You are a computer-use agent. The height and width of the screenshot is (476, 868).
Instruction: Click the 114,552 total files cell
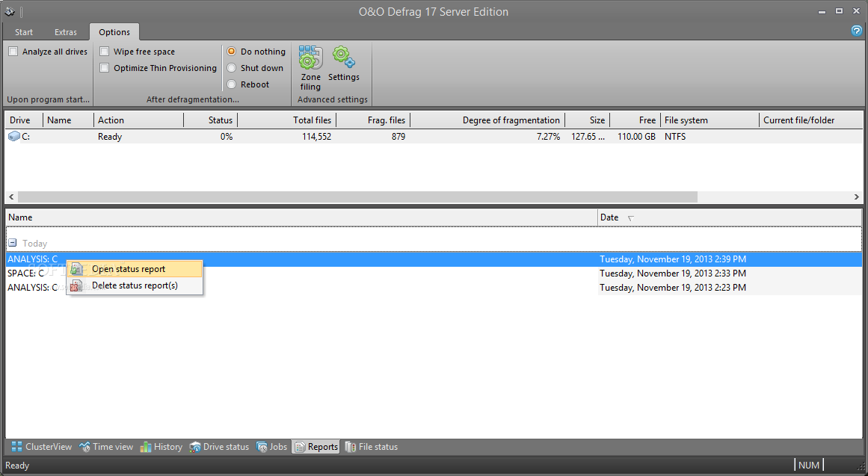(x=317, y=136)
